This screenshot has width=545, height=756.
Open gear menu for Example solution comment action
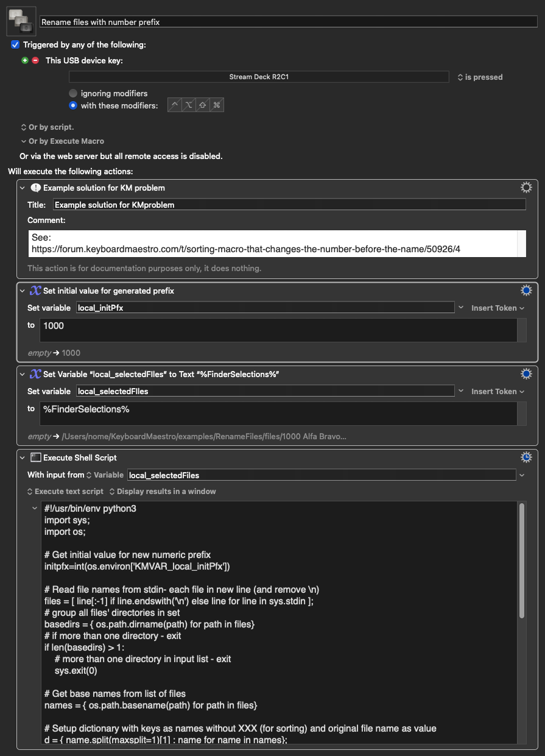526,188
